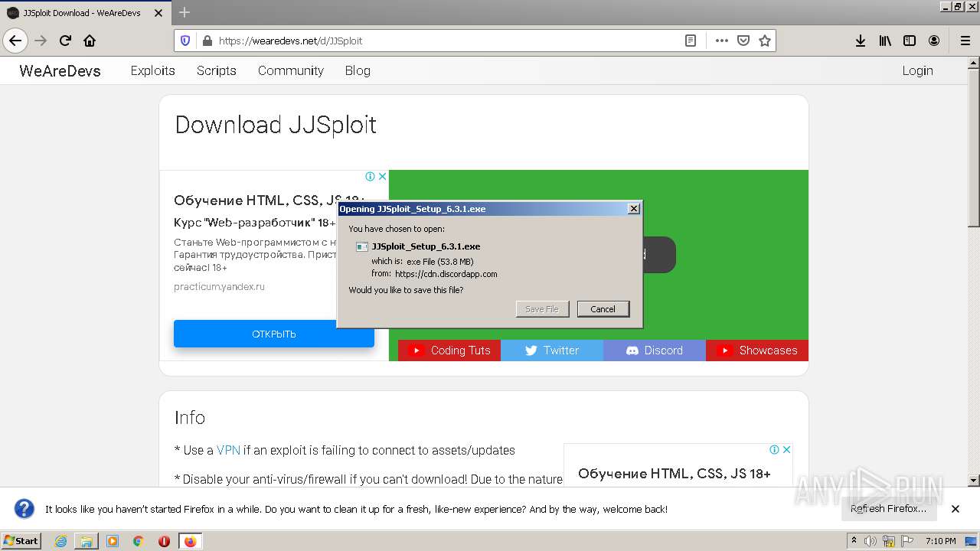This screenshot has width=980, height=551.
Task: Open a new tab with plus button
Action: 185,12
